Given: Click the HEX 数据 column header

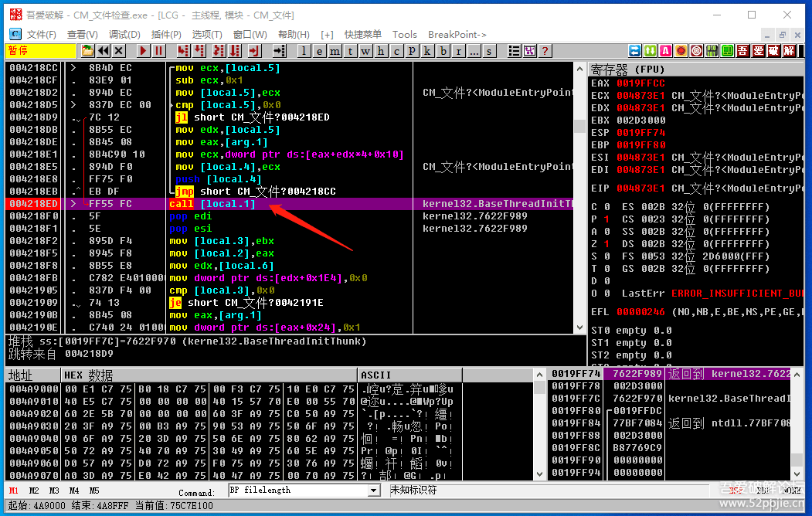Looking at the screenshot, I should (209, 375).
